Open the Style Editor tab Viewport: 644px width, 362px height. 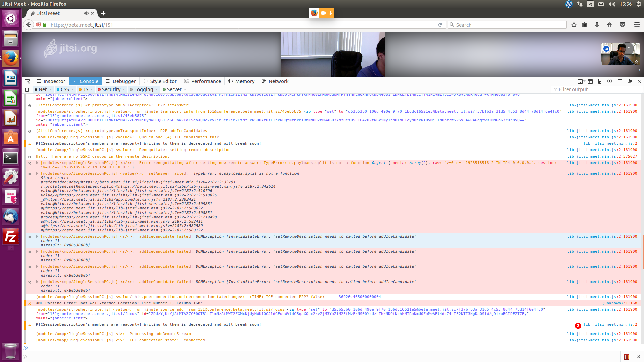pyautogui.click(x=160, y=81)
